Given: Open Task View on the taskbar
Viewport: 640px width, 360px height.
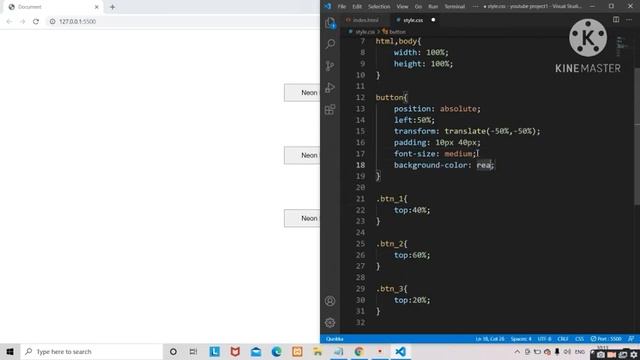Looking at the screenshot, I should point(193,351).
